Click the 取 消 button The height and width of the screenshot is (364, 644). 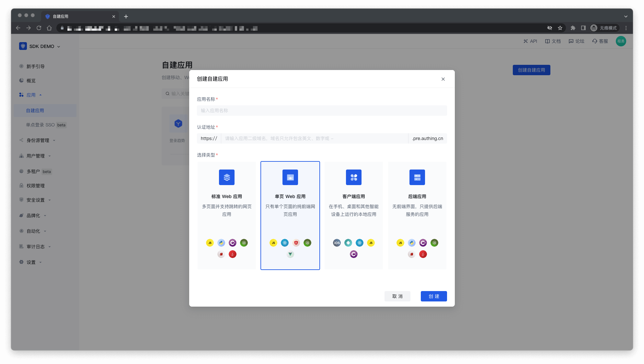click(397, 296)
